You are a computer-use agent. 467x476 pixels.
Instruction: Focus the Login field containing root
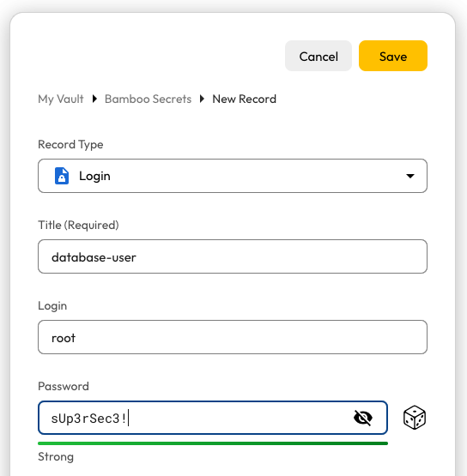tap(233, 337)
